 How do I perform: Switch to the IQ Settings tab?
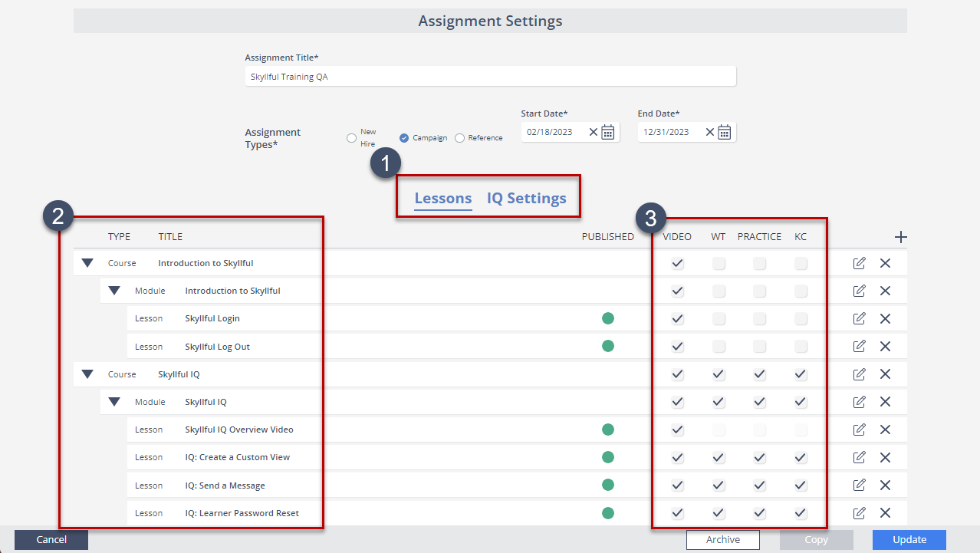pyautogui.click(x=527, y=199)
